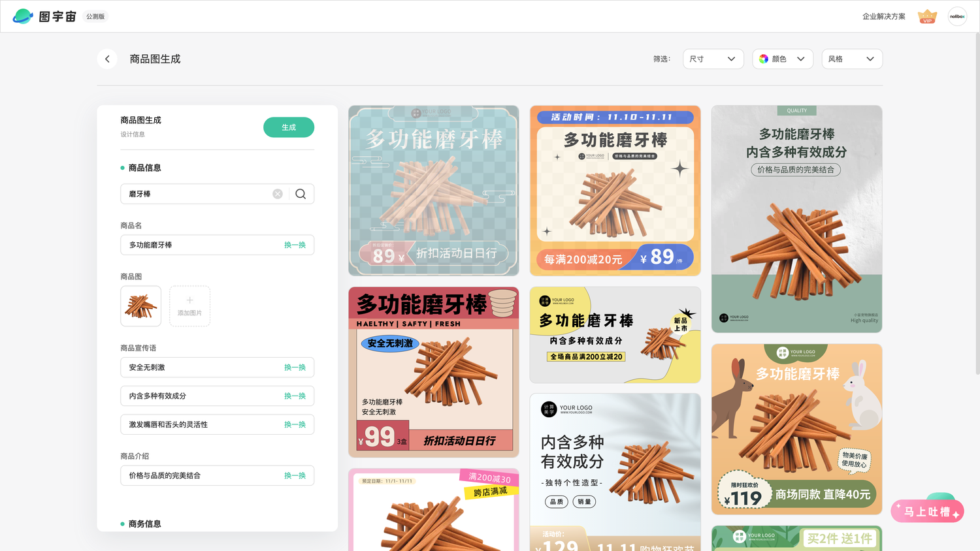Viewport: 980px width, 551px height.
Task: Click the 商品信息 section heading
Action: (x=145, y=168)
